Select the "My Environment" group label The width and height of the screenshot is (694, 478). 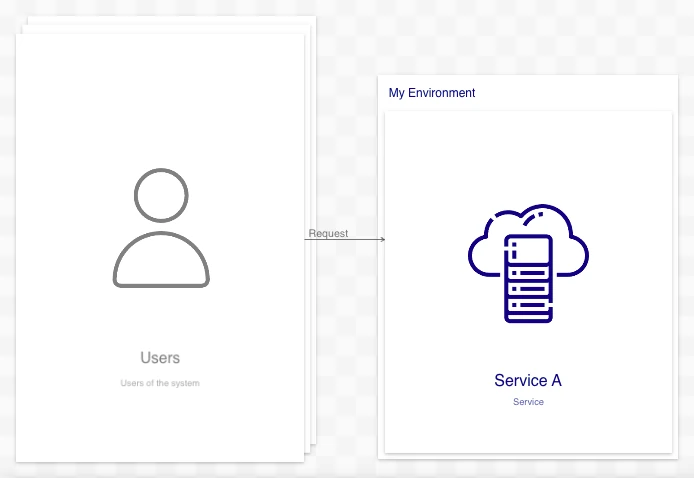432,93
